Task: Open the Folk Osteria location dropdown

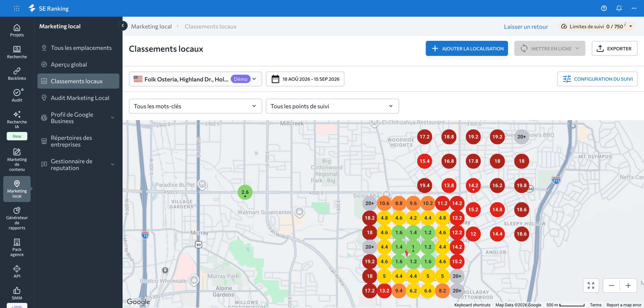Action: tap(195, 79)
